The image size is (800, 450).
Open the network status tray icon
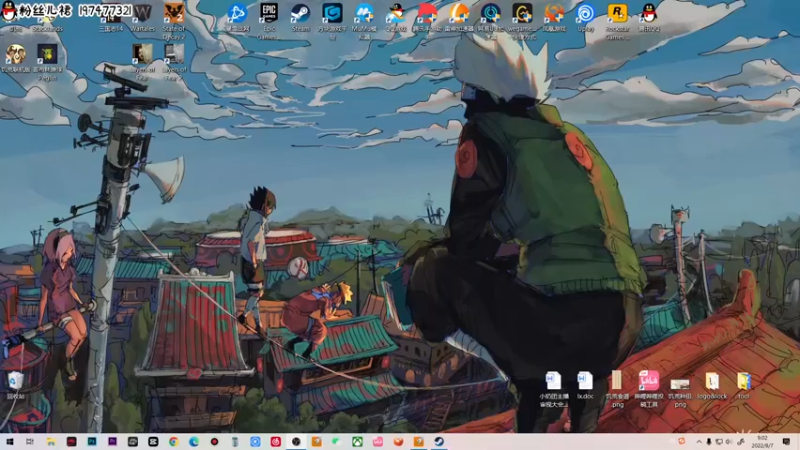(719, 442)
